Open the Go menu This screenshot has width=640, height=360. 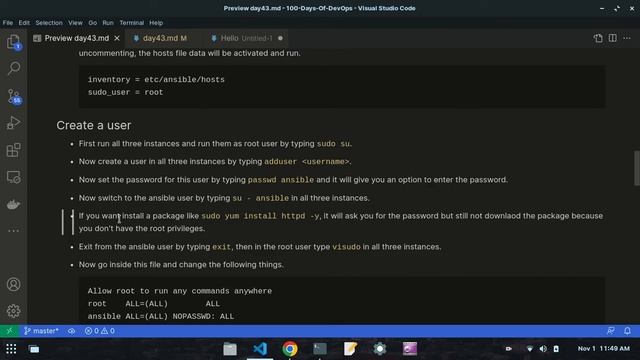pyautogui.click(x=93, y=23)
